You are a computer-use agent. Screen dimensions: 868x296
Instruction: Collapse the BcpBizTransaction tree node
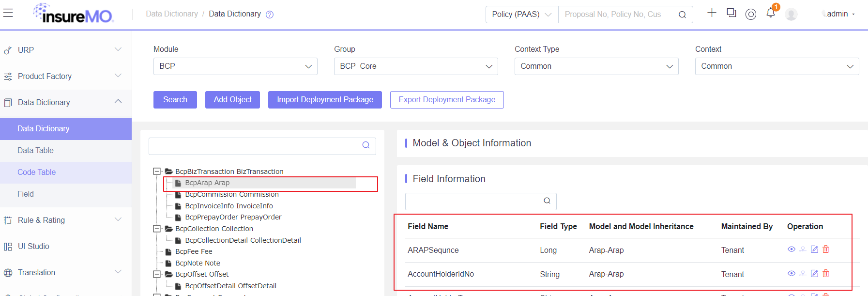click(157, 171)
